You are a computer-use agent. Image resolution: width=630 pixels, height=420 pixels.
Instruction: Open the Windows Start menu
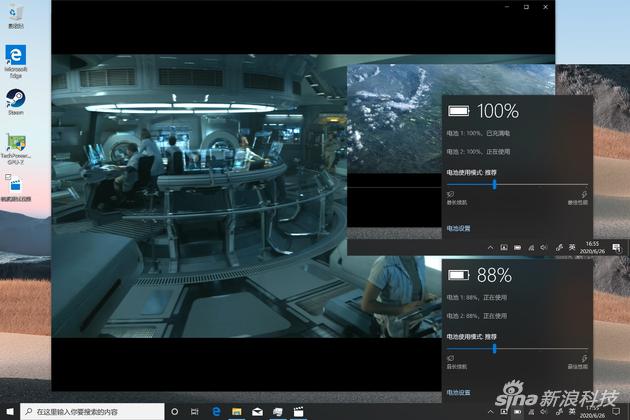point(10,411)
